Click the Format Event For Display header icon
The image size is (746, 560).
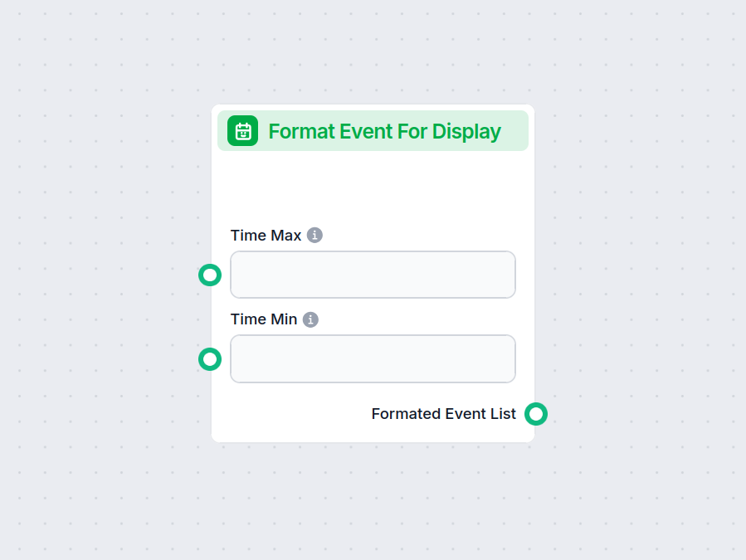[x=241, y=130]
